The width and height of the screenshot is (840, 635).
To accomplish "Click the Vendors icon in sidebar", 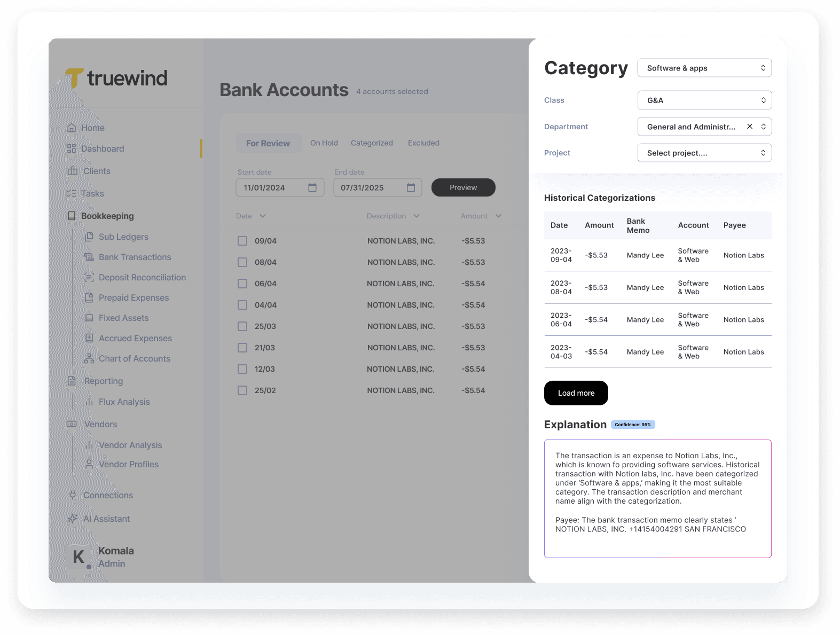I will (x=72, y=424).
